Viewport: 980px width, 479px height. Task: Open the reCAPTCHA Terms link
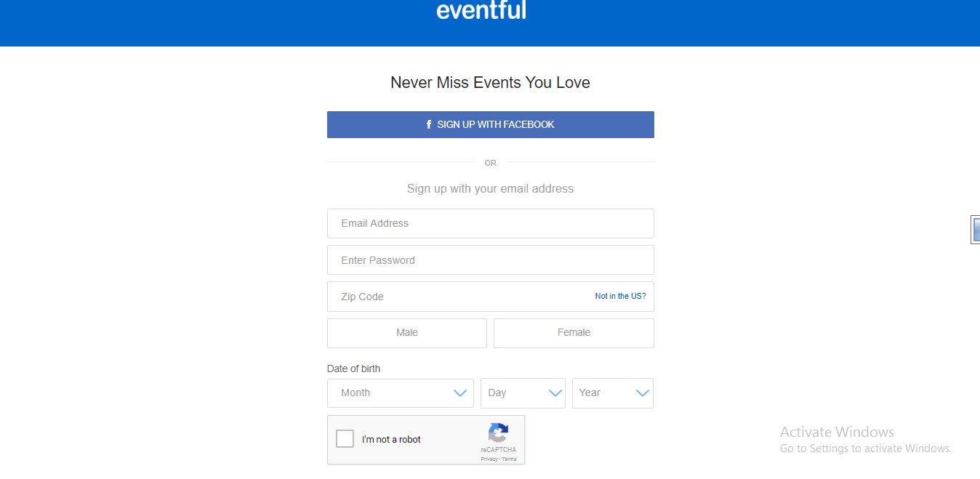coord(509,459)
